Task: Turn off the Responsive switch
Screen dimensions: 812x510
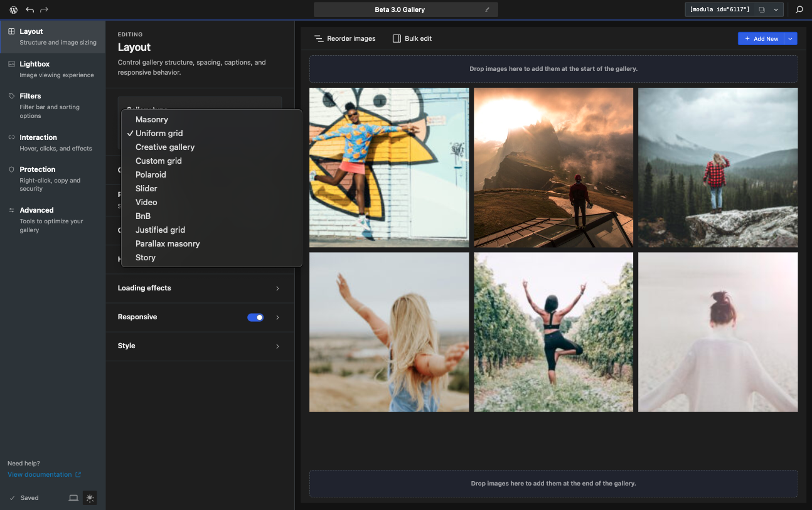Action: coord(255,317)
